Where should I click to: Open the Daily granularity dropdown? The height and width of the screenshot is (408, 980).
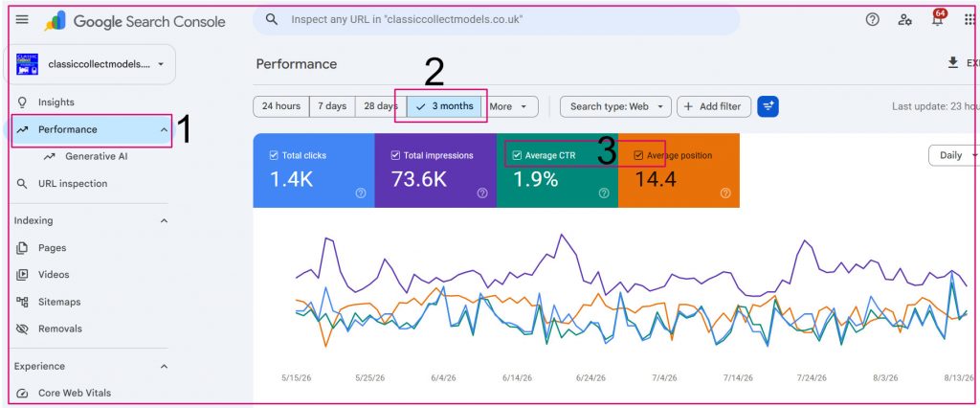(956, 155)
